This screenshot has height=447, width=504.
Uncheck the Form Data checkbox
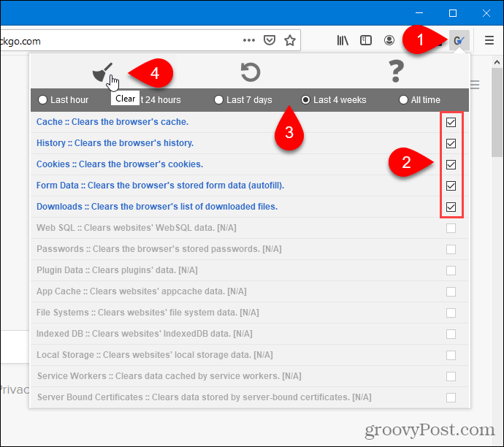451,186
